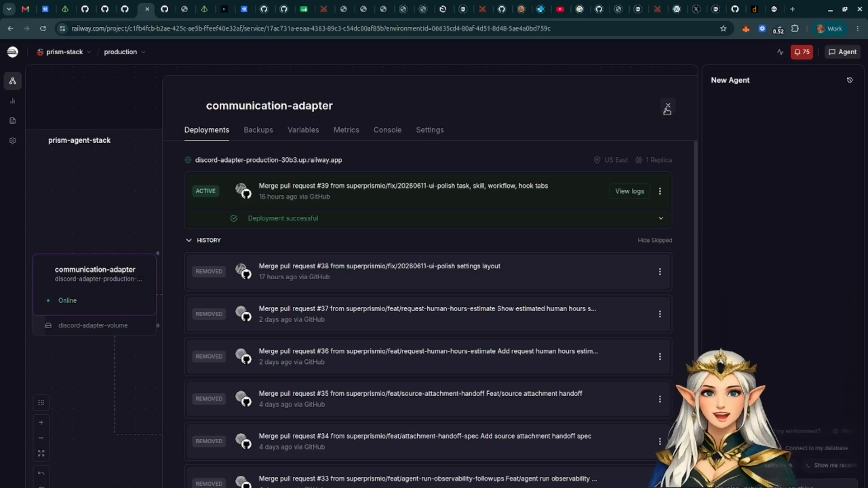Open a new browser tab
The image size is (868, 488).
pos(792,9)
